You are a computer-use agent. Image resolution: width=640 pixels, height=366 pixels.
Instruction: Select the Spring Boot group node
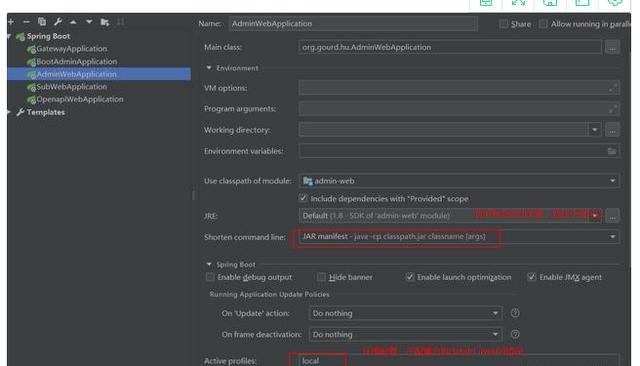pyautogui.click(x=48, y=36)
